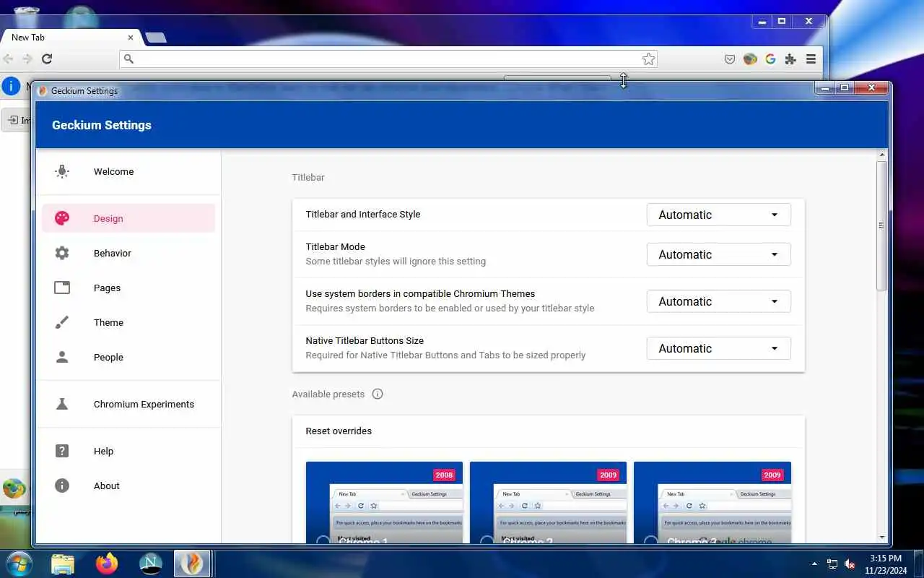Click the settings vertical scrollbar thumb
Image resolution: width=924 pixels, height=578 pixels.
point(882,225)
